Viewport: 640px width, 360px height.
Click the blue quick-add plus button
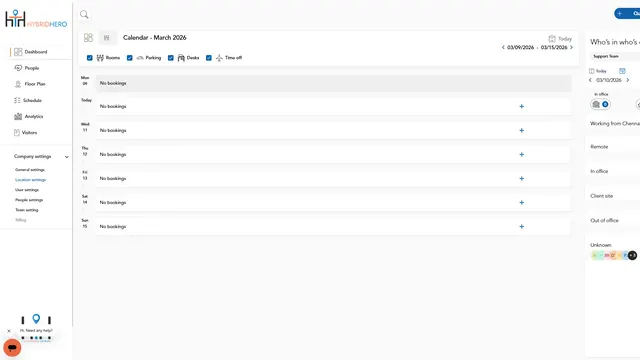pos(627,13)
